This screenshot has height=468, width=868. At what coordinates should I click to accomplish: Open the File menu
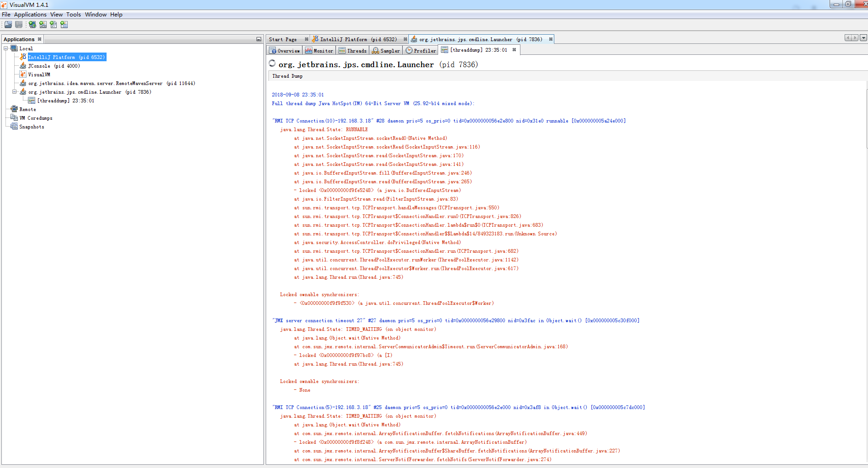click(6, 15)
